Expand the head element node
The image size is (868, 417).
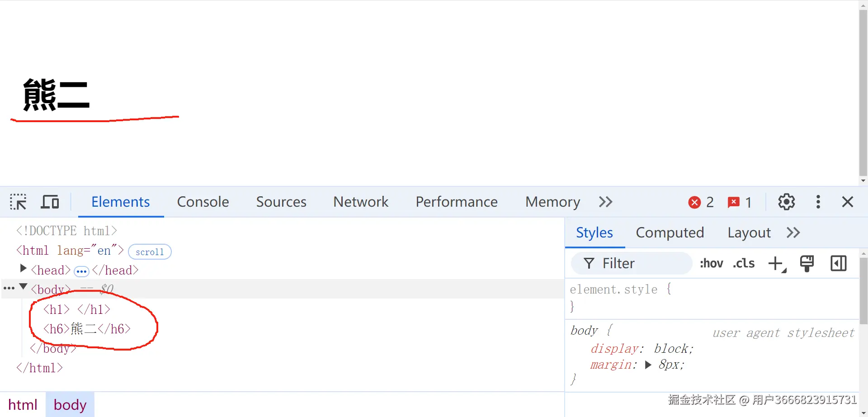[x=23, y=269]
